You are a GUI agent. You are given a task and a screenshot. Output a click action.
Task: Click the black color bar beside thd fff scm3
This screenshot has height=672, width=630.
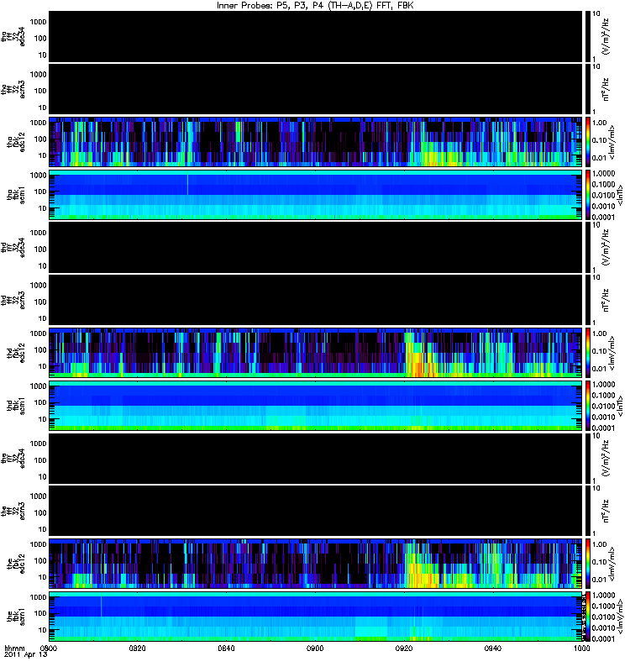click(x=588, y=300)
